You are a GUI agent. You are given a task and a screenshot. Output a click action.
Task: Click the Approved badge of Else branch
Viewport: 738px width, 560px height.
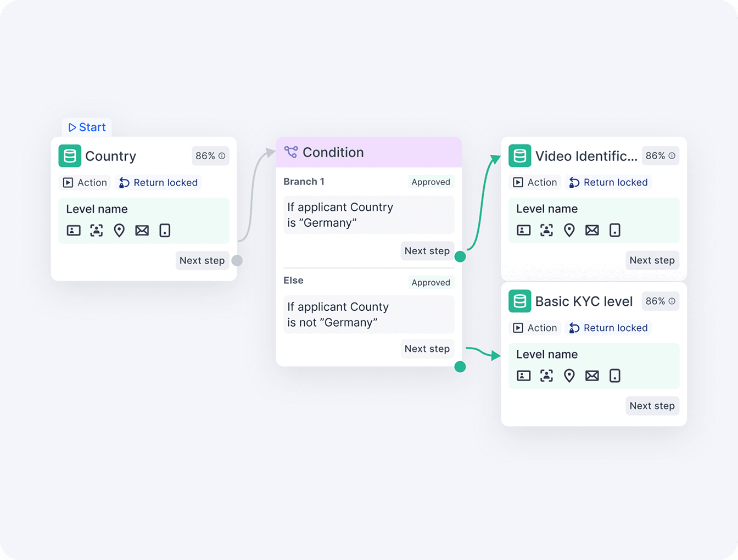click(x=431, y=283)
